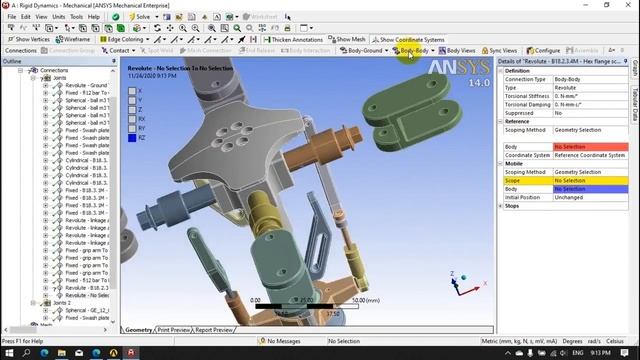640x360 pixels.
Task: Toggle the Magnifier Window icon
Action: coord(224,28)
